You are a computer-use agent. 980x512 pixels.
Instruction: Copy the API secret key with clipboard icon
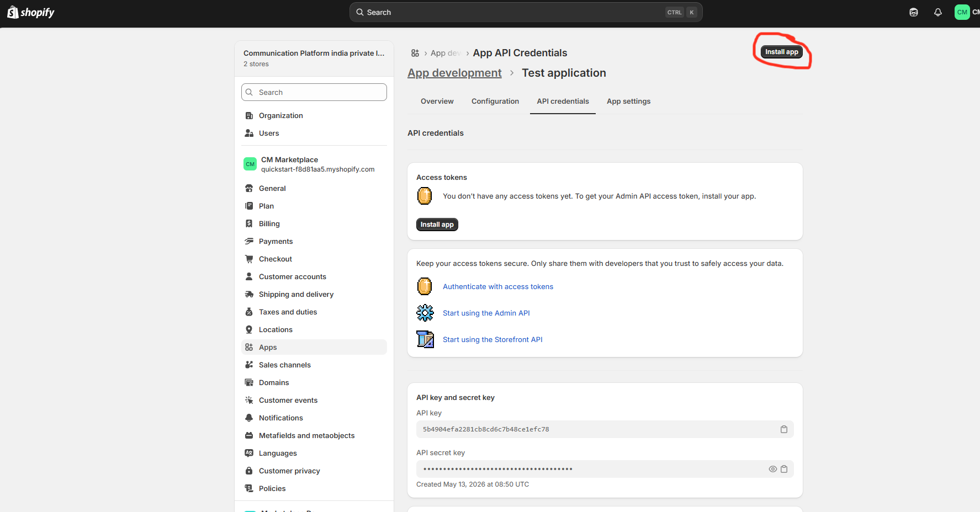(784, 469)
